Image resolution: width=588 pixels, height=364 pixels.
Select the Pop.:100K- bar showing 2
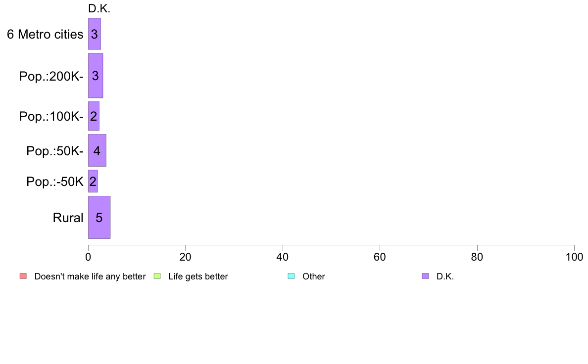[94, 116]
